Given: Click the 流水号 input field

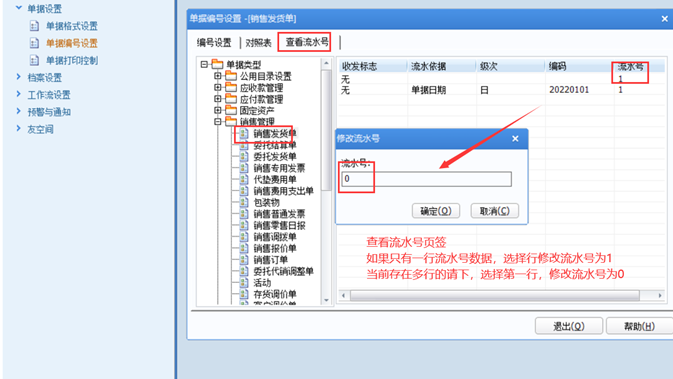Looking at the screenshot, I should 426,179.
